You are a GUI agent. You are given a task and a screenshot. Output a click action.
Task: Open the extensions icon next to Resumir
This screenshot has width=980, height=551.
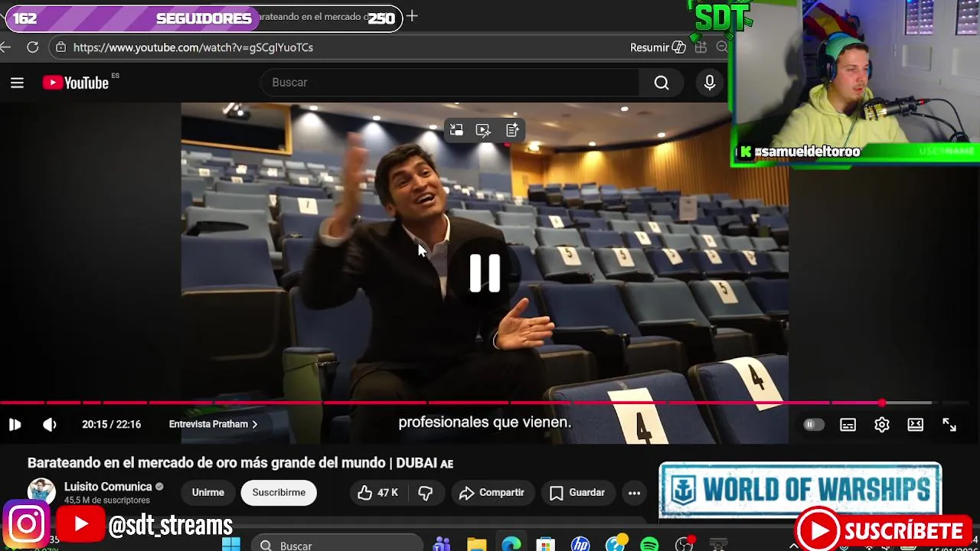click(x=701, y=47)
